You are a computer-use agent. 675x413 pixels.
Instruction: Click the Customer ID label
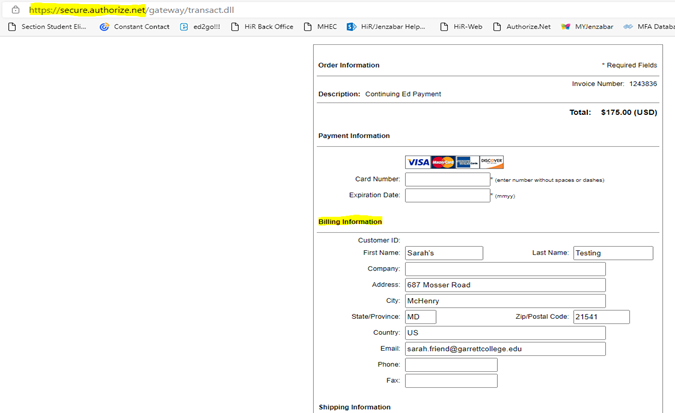[379, 240]
